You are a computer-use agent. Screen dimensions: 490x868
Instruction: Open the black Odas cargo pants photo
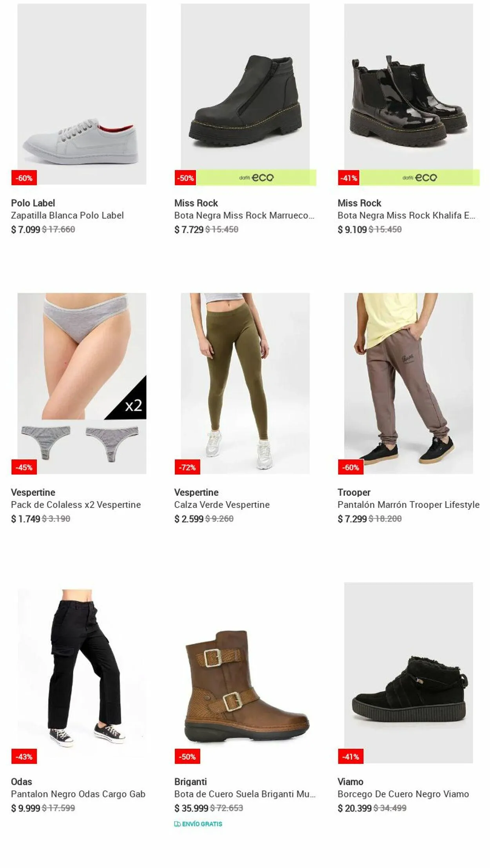pyautogui.click(x=82, y=673)
